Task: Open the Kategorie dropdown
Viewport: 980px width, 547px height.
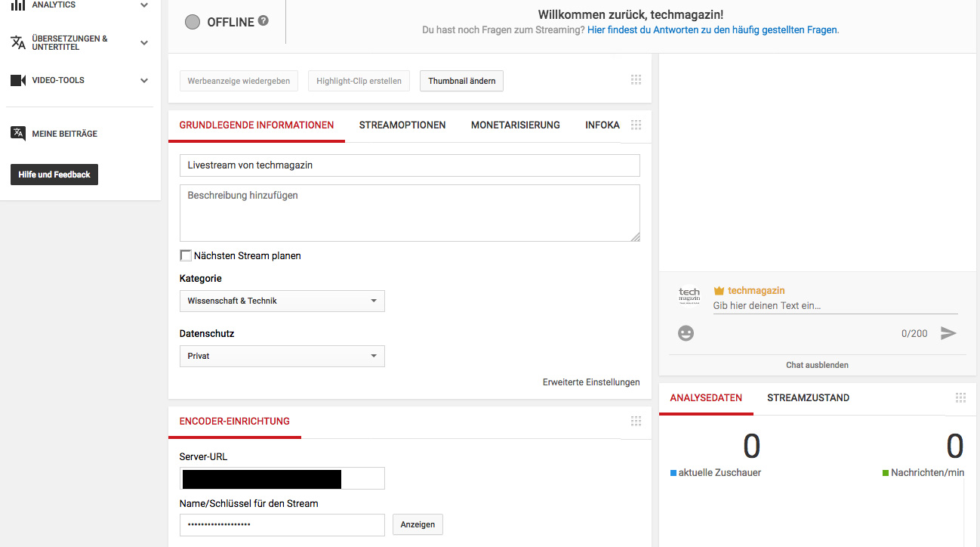Action: click(x=282, y=301)
